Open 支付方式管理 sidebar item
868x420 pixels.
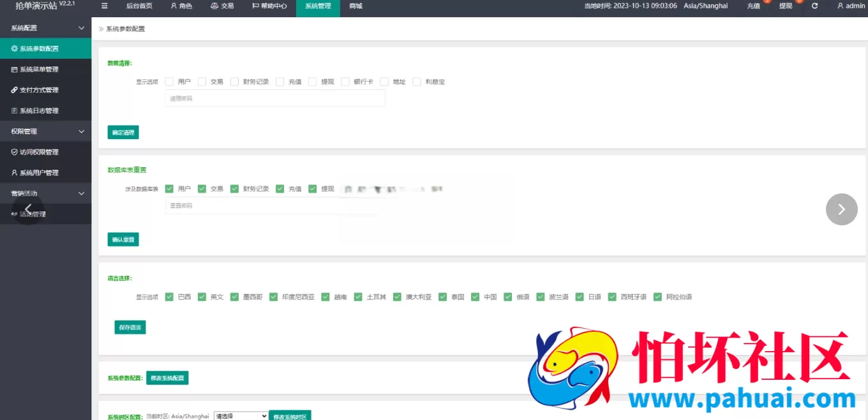39,90
